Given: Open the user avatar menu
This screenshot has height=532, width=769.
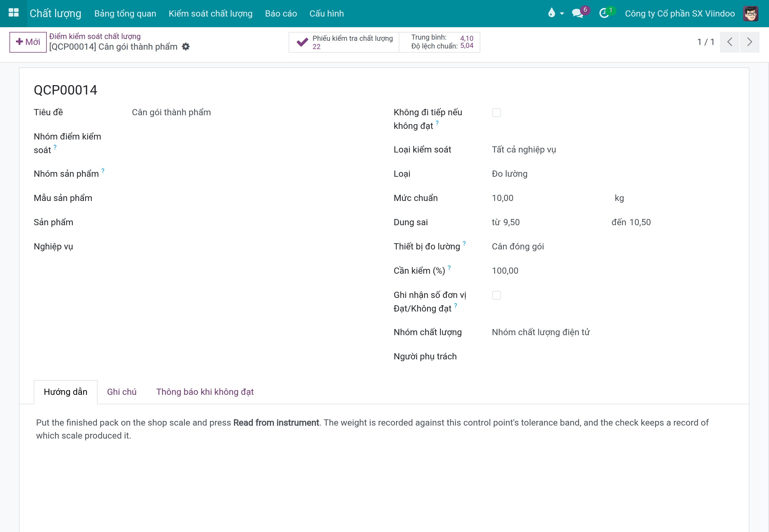Looking at the screenshot, I should (x=750, y=13).
